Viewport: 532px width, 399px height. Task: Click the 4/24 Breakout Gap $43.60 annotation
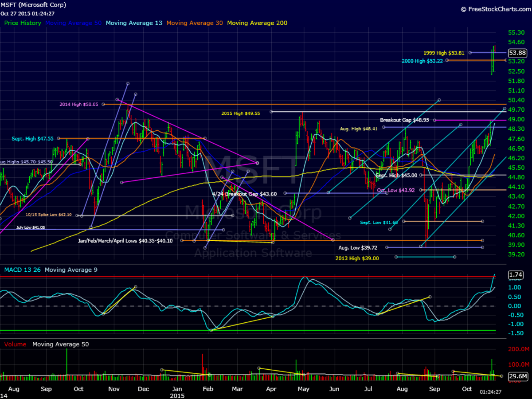point(245,194)
